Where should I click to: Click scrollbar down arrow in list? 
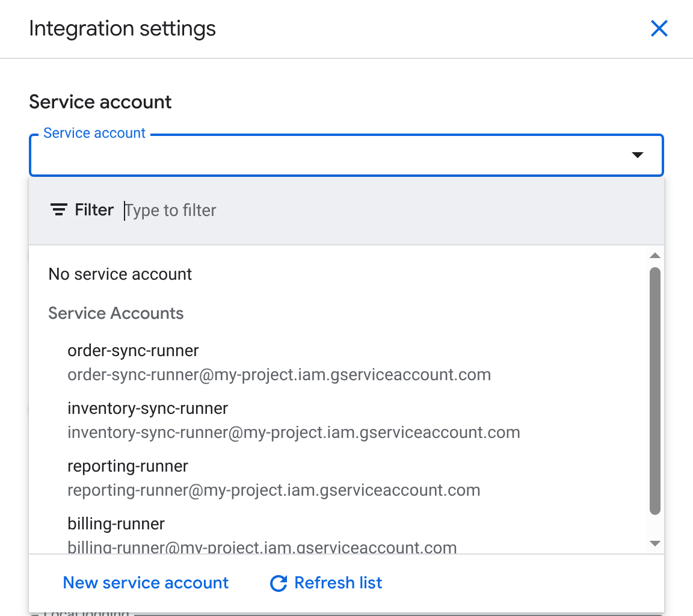pos(655,544)
